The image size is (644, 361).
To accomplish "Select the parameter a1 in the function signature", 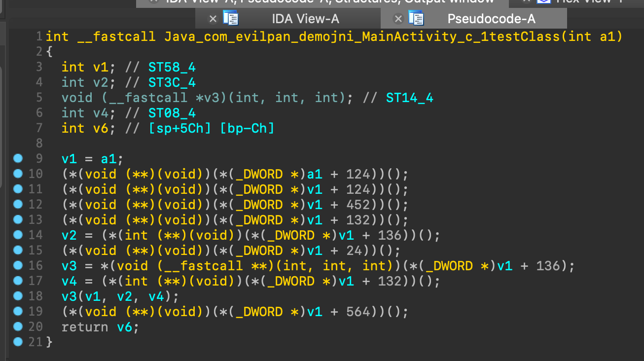I will click(x=607, y=36).
